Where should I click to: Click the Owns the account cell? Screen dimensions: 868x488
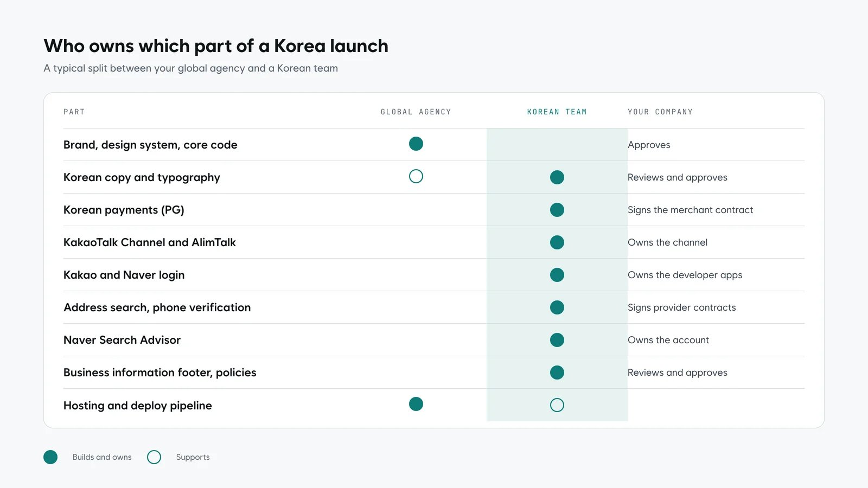(668, 340)
